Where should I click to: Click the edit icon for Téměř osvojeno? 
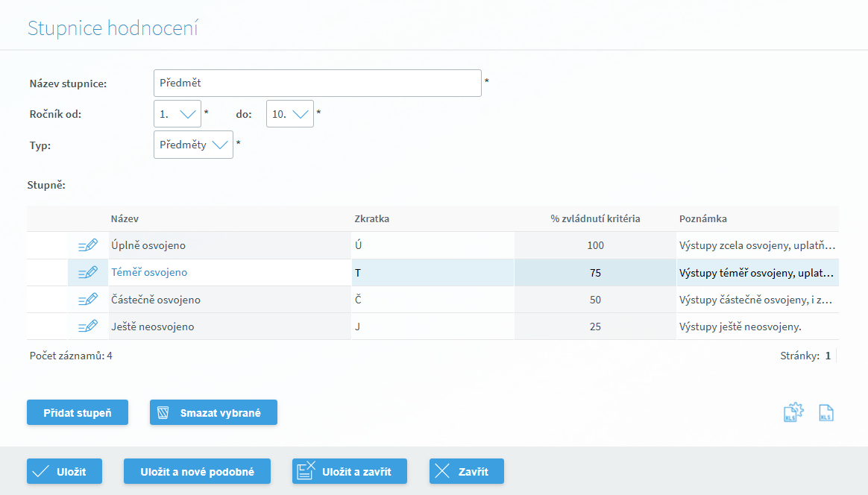pyautogui.click(x=88, y=272)
